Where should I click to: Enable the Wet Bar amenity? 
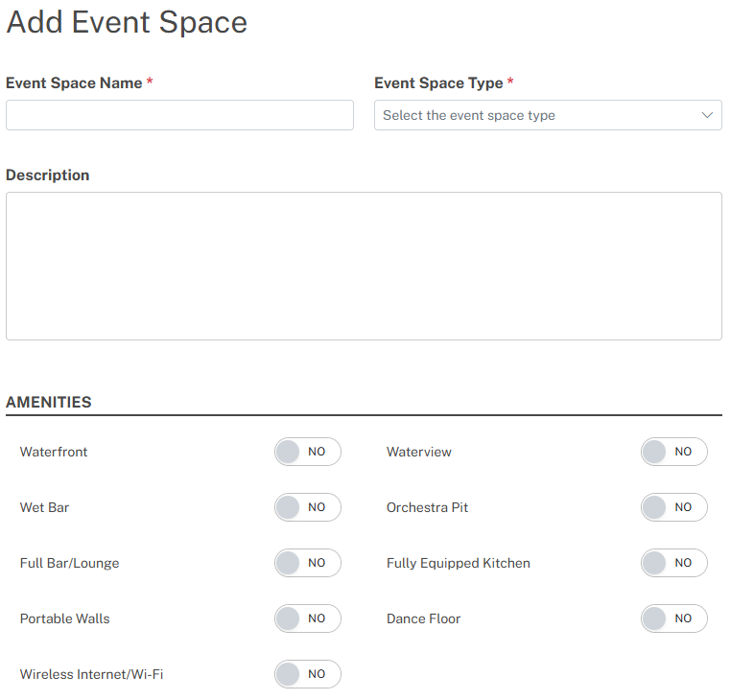click(x=308, y=507)
